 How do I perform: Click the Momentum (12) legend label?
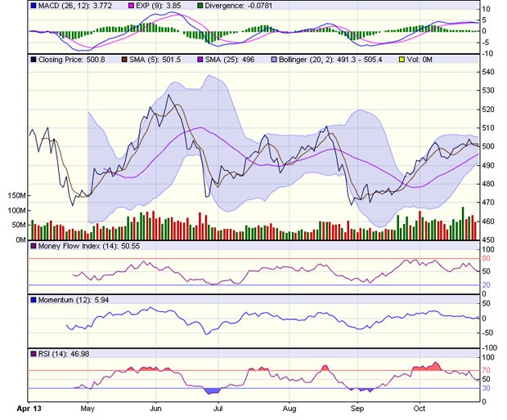(68, 300)
